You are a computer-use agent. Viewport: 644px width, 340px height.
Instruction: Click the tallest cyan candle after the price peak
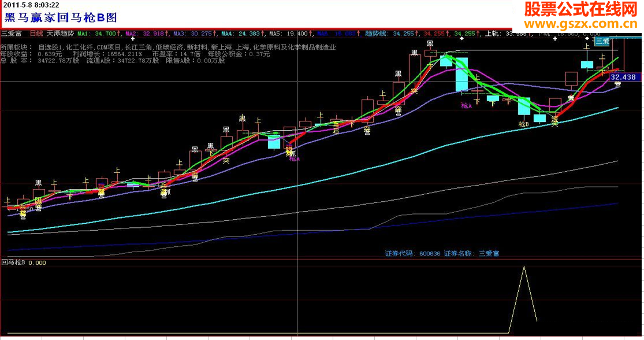[461, 75]
